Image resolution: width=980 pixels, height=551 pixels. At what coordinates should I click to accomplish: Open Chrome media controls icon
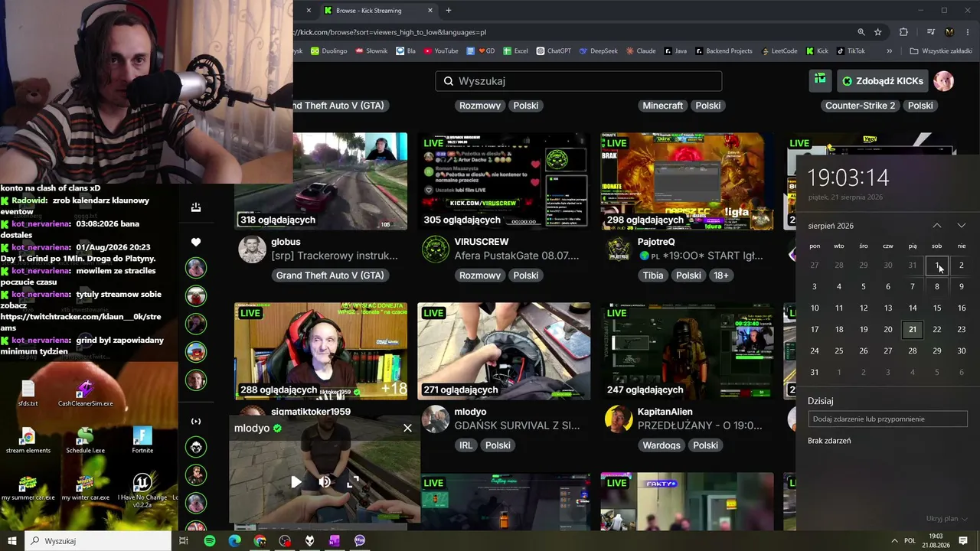click(931, 32)
